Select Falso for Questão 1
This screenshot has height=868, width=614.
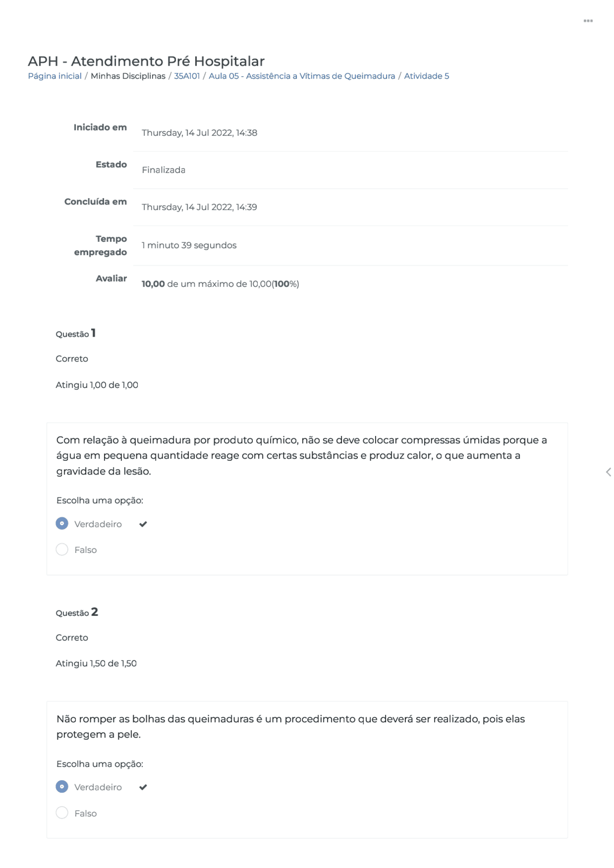(62, 549)
